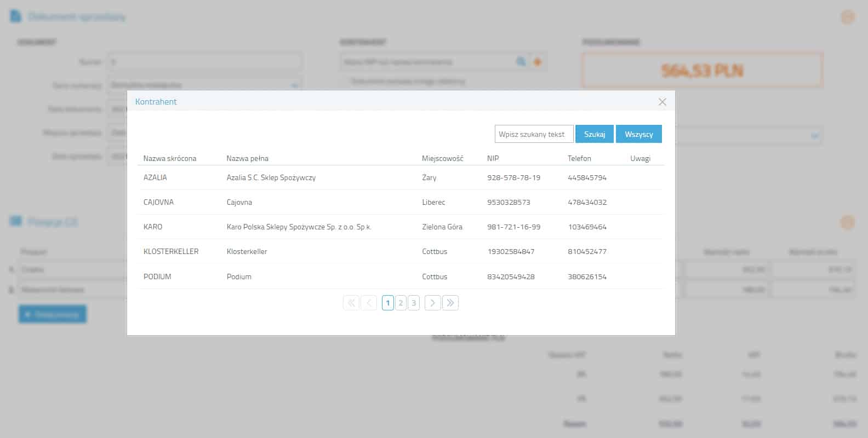Viewport: 868px width, 438px height.
Task: Click the 'NIP' column header
Action: 493,158
